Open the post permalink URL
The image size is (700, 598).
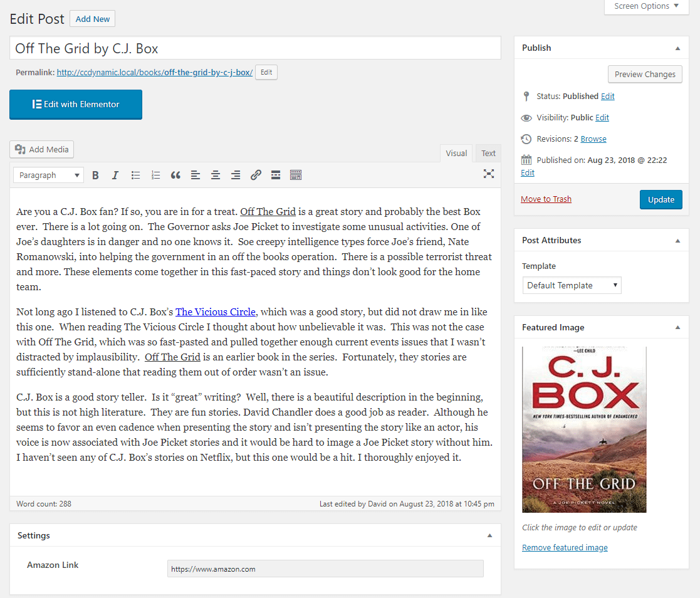tap(154, 72)
